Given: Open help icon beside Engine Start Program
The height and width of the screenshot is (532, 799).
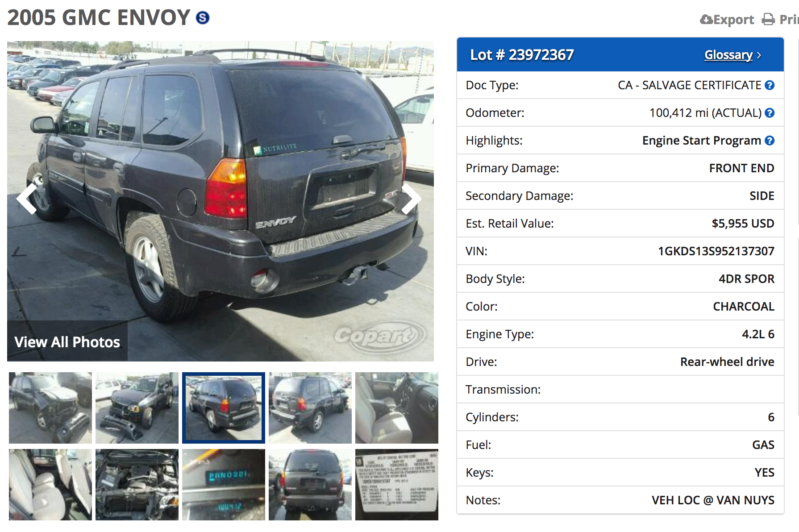Looking at the screenshot, I should coord(770,141).
